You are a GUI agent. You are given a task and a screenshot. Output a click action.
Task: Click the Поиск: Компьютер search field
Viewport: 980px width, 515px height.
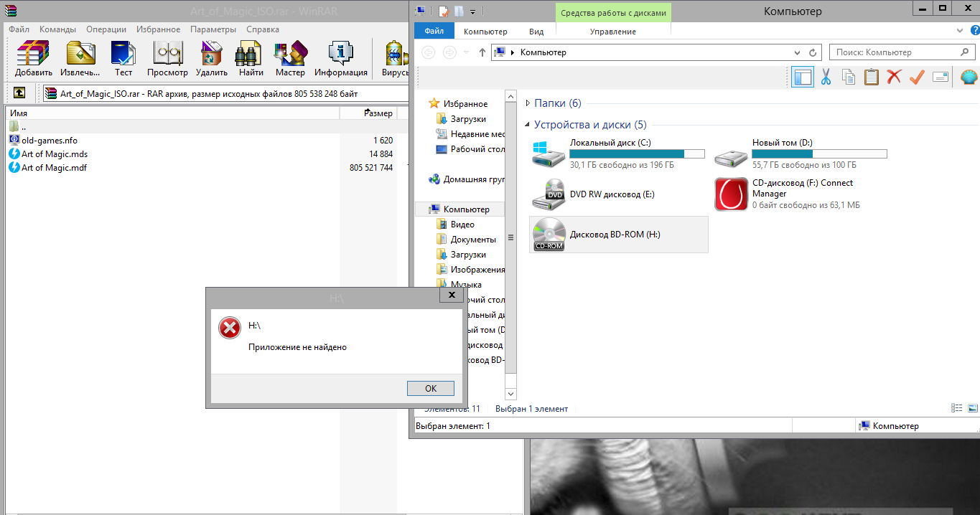tap(902, 52)
